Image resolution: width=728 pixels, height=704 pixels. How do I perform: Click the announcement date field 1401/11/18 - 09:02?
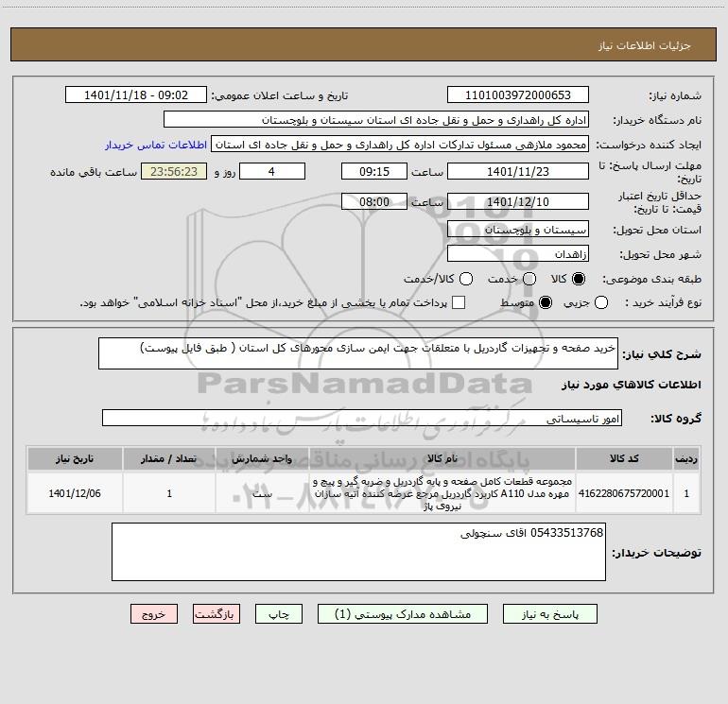[x=136, y=95]
